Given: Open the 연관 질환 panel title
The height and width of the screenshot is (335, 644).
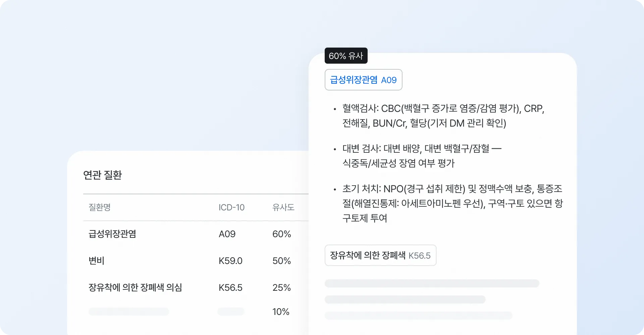Looking at the screenshot, I should pos(103,175).
